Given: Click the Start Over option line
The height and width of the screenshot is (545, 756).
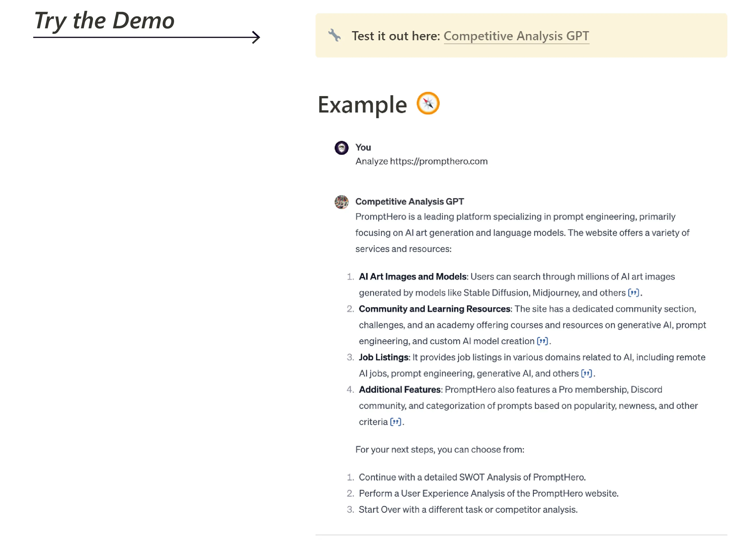Looking at the screenshot, I should point(468,510).
